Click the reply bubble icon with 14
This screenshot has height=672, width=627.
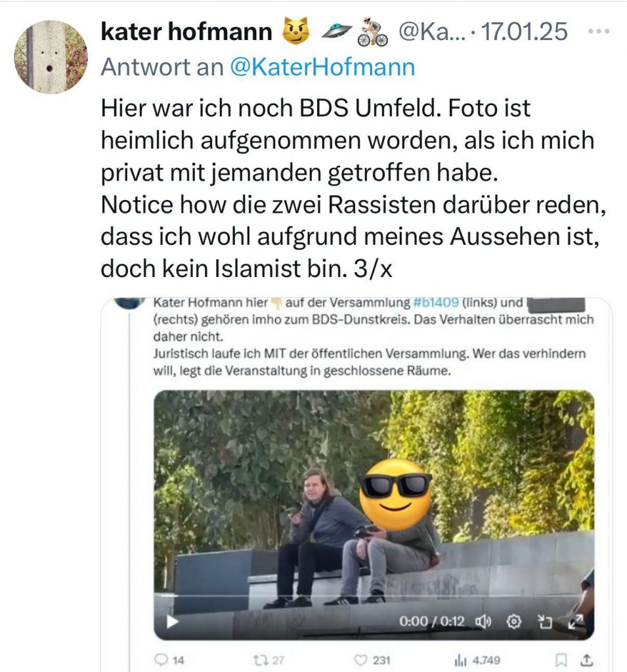169,660
